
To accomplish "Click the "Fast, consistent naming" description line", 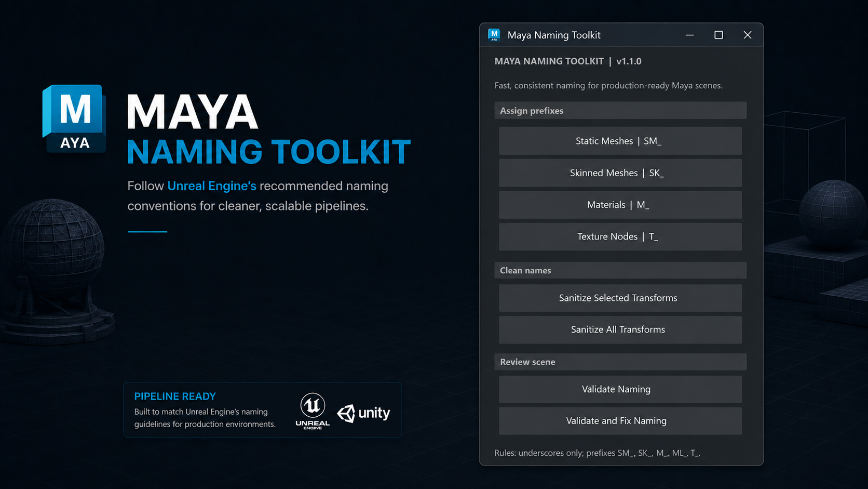I will (x=608, y=85).
